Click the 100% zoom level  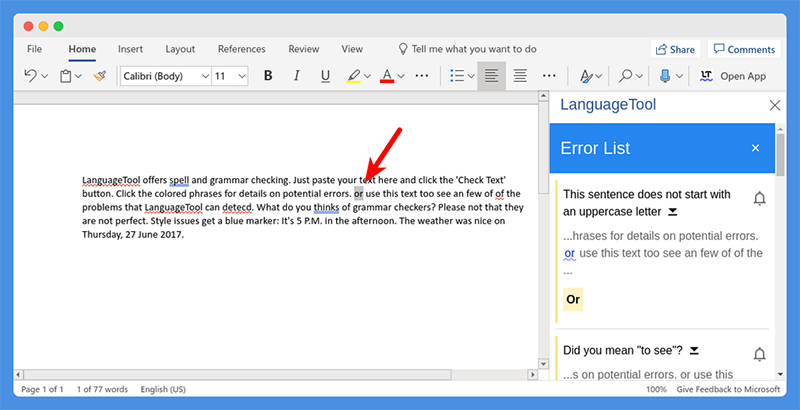tap(656, 389)
